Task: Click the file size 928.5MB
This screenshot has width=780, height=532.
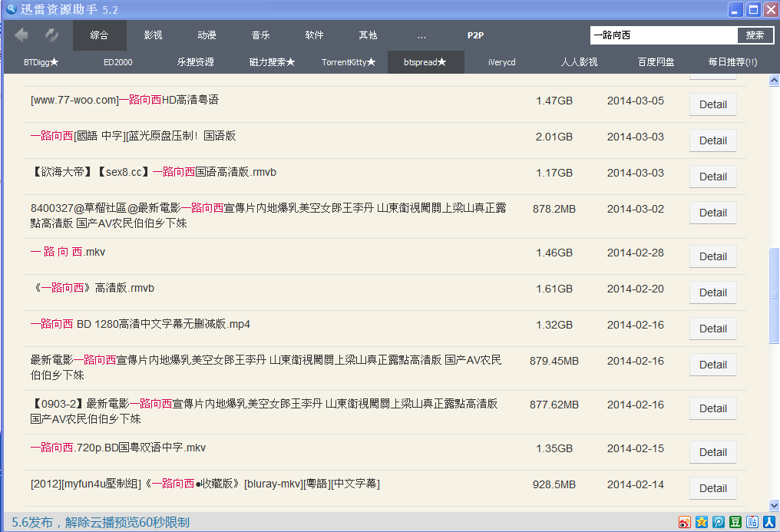Action: coord(554,484)
